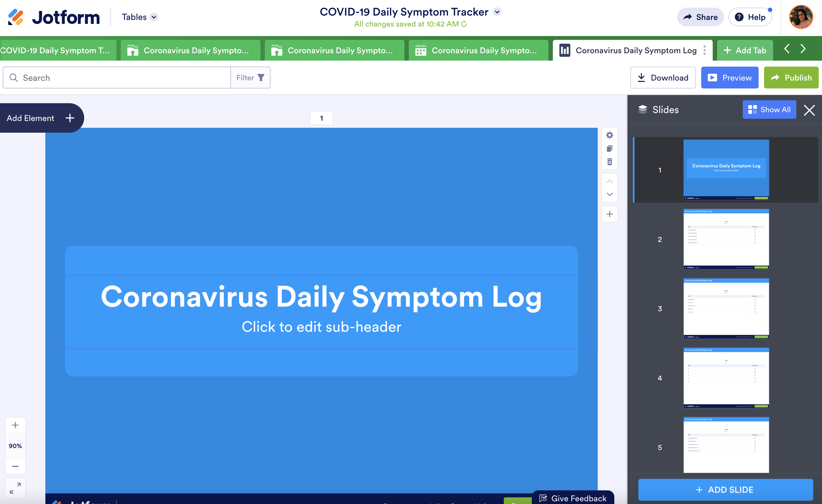
Task: Switch to the calendar Coronavirus Daily Sympto tab
Action: [478, 50]
